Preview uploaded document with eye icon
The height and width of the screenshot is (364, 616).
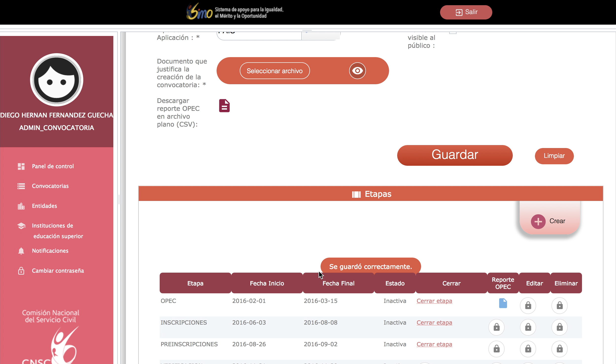pos(357,71)
